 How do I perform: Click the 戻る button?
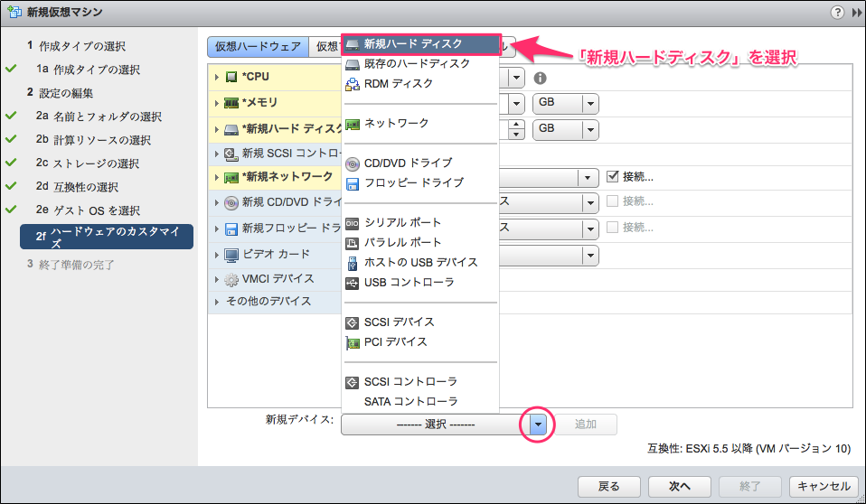tap(609, 486)
